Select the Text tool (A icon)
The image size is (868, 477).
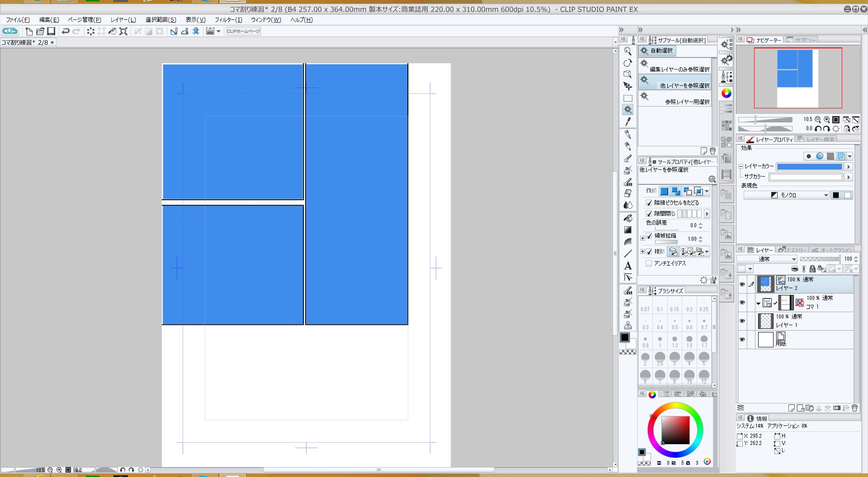click(627, 266)
